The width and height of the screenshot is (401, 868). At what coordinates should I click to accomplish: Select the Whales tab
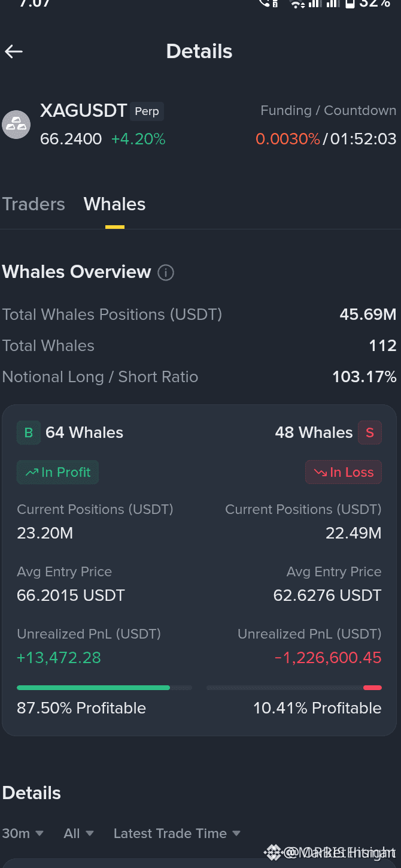115,204
